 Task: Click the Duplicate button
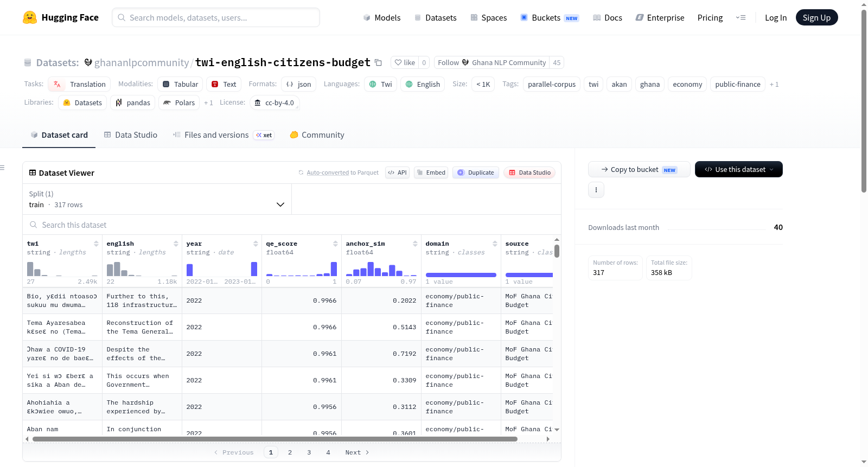pyautogui.click(x=475, y=172)
